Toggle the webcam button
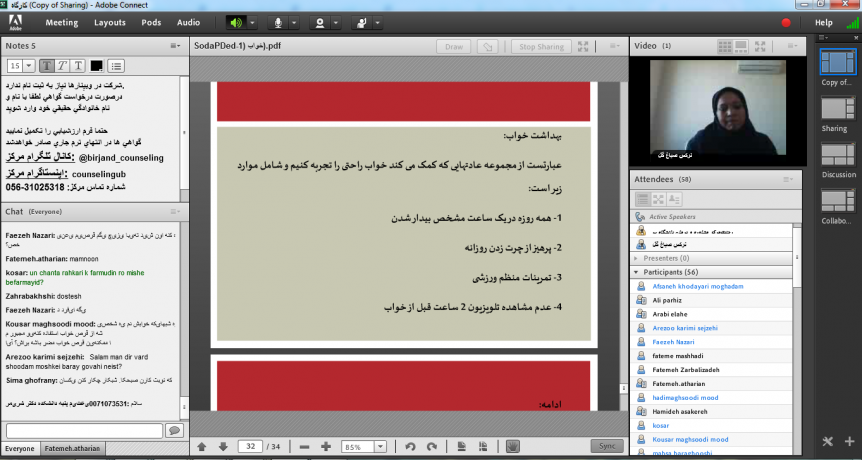Screen dimensions: 862x460 [x=319, y=23]
